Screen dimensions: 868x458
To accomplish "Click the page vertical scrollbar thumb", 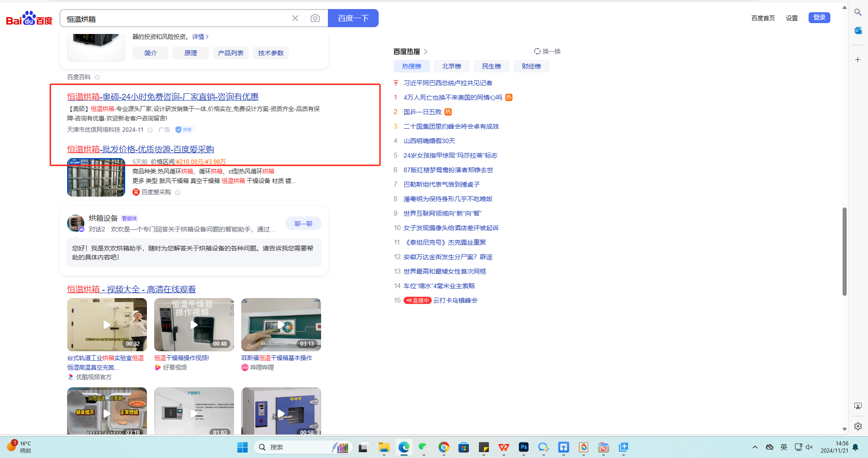I will coord(844,251).
